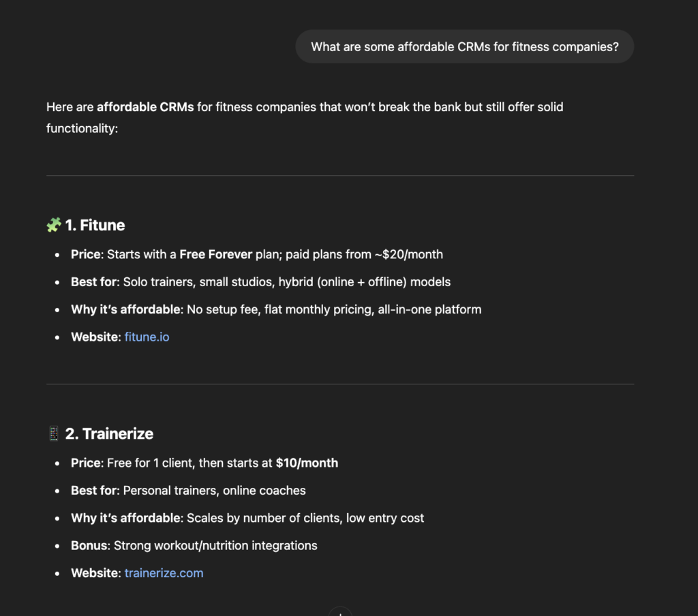Screen dimensions: 698x616
Task: Click the user question message bubble
Action: pyautogui.click(x=464, y=47)
